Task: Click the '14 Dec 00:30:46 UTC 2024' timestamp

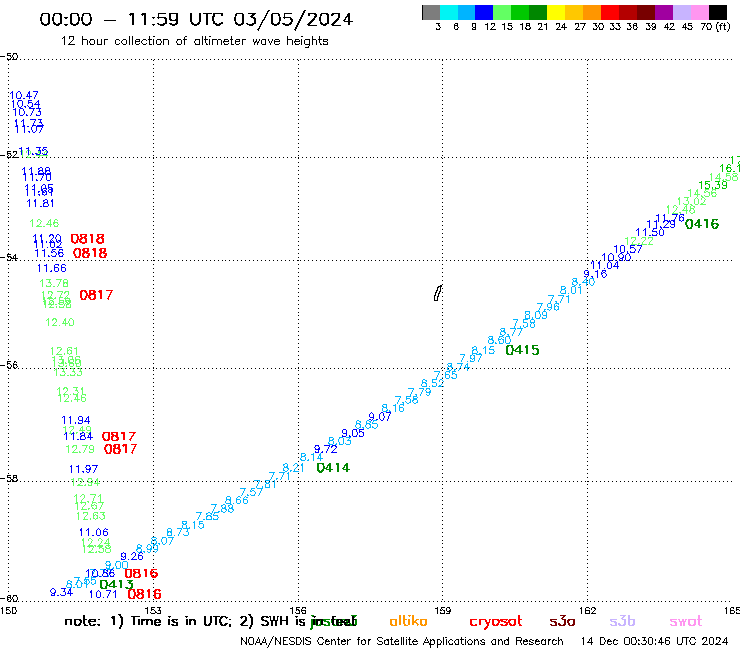Action: (654, 641)
